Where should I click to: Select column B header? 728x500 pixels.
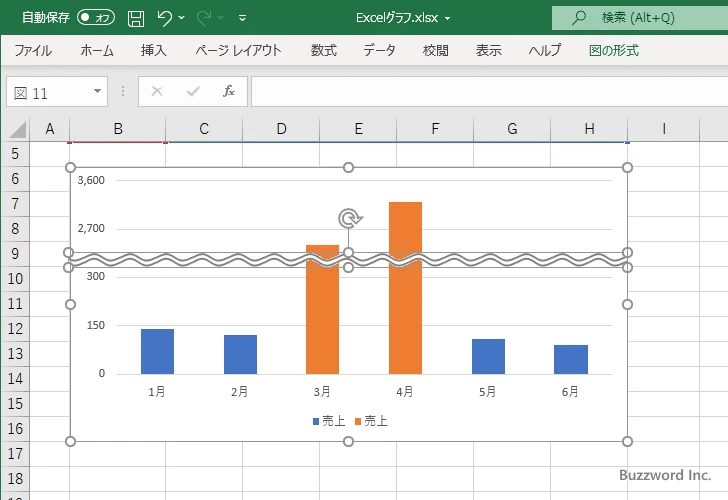pos(118,129)
